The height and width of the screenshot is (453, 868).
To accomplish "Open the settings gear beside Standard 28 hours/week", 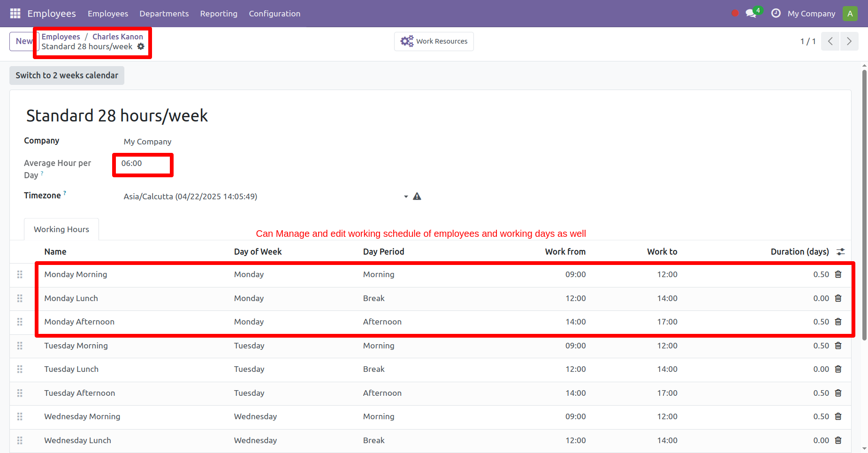I will click(141, 46).
